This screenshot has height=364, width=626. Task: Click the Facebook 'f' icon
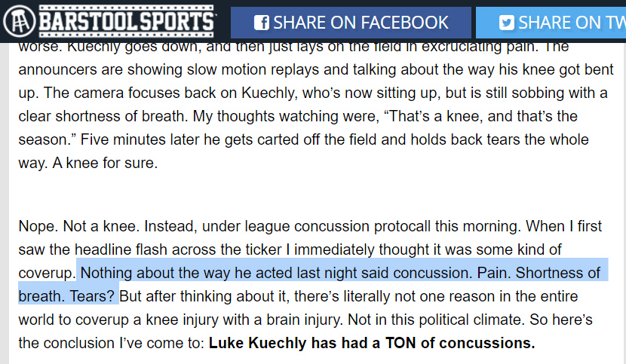tap(262, 23)
